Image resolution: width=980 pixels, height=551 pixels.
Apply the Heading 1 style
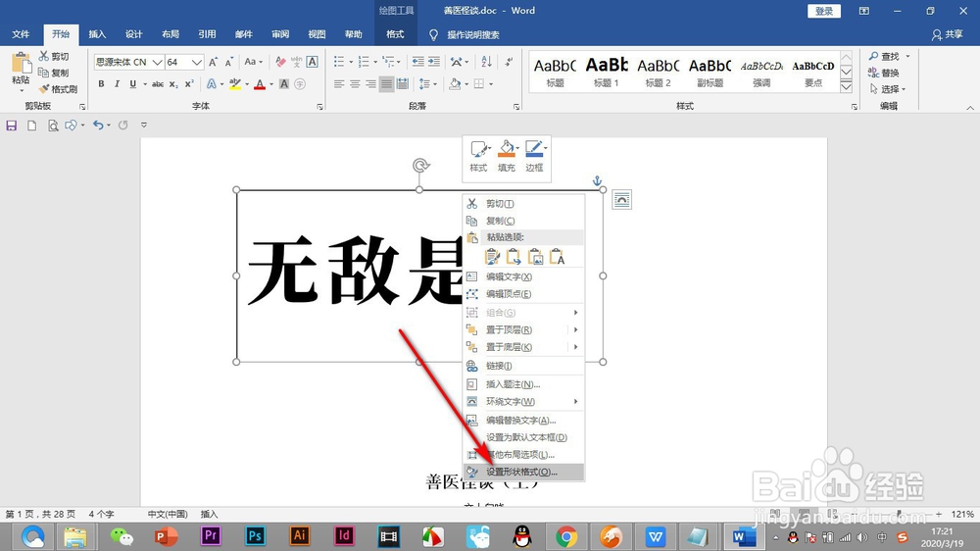[x=607, y=73]
